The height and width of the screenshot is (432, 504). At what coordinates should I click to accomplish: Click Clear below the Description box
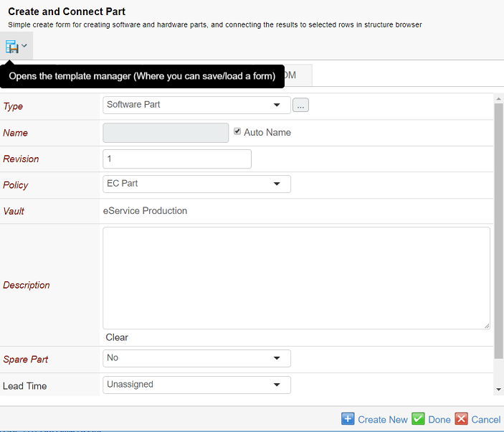pyautogui.click(x=117, y=337)
